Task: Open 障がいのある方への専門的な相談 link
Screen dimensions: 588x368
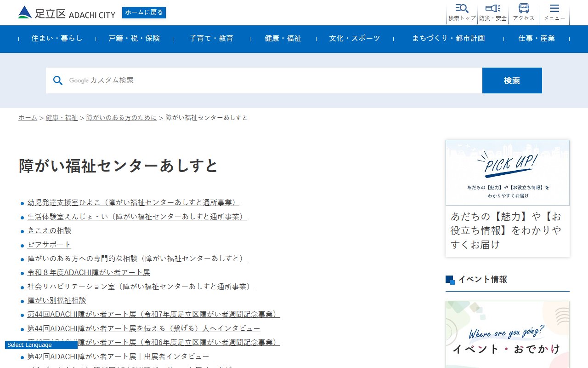Action: click(137, 259)
